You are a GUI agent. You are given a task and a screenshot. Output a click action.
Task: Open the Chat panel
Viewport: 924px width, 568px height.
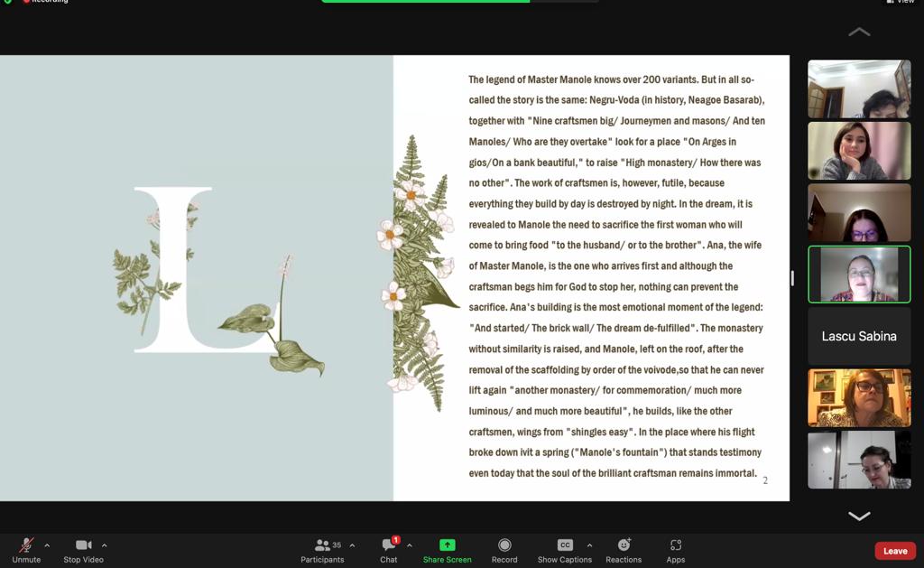click(x=388, y=550)
